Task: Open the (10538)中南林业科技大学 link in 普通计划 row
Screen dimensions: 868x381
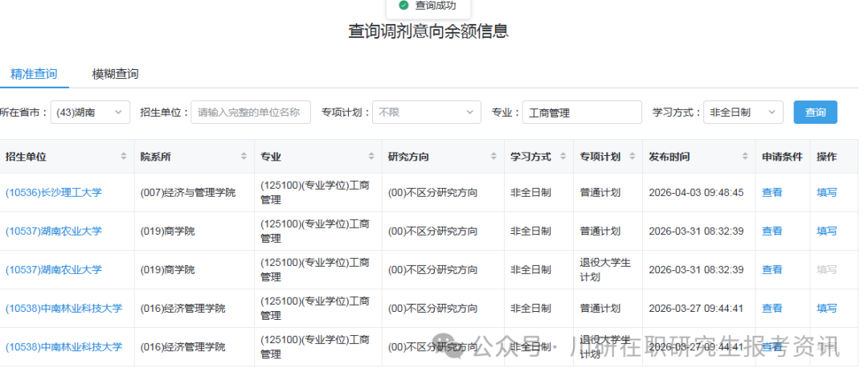Action: point(63,309)
